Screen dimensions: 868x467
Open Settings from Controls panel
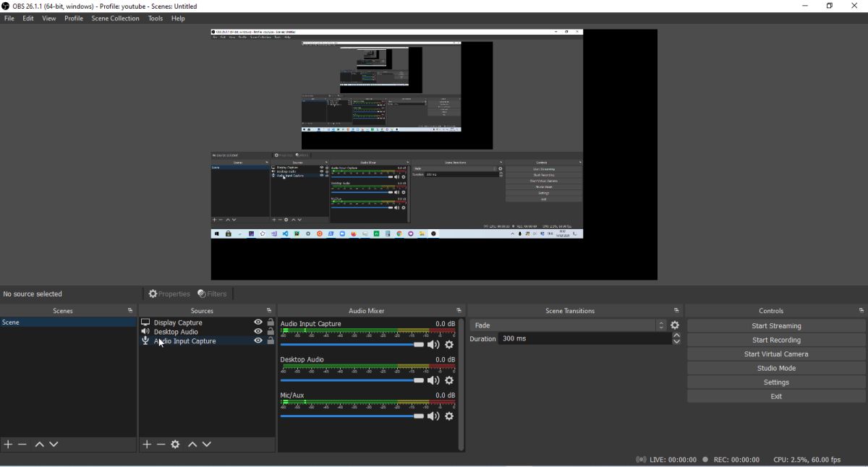click(776, 382)
